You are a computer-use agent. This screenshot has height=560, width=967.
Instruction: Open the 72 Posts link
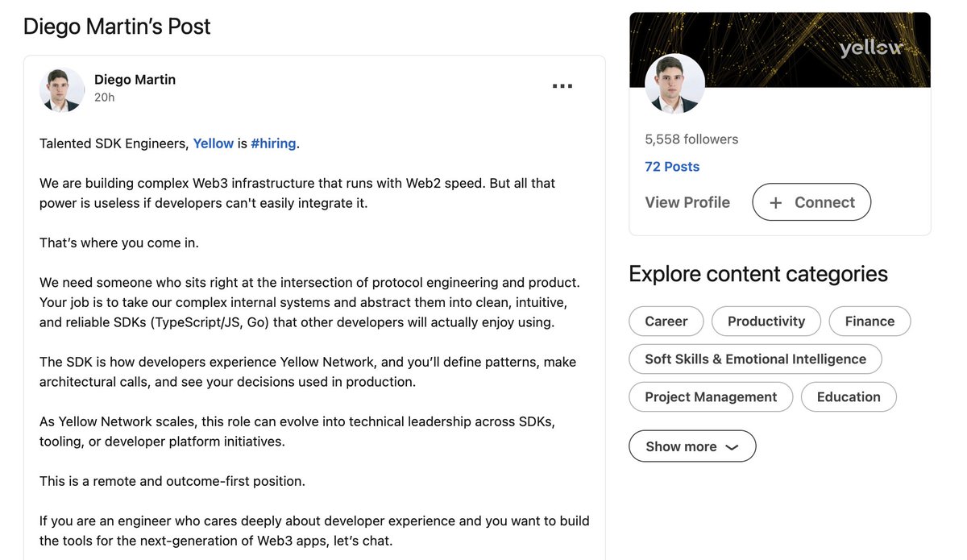point(672,167)
